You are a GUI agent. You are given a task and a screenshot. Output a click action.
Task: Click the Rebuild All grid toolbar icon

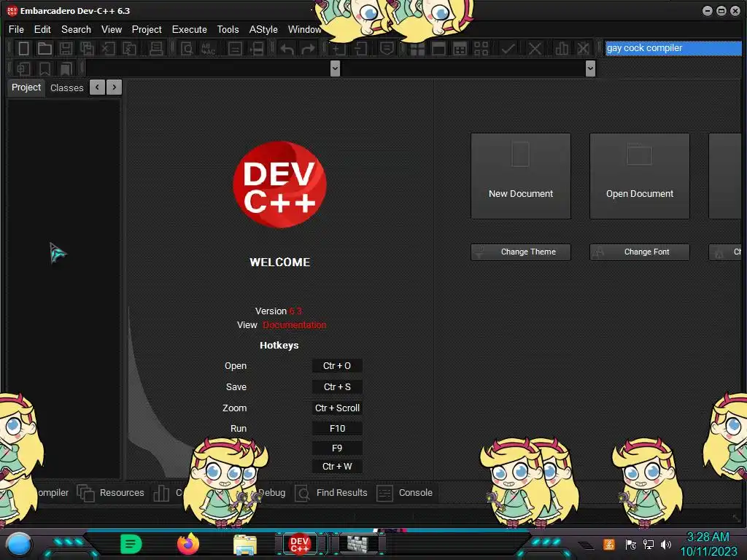(x=460, y=49)
